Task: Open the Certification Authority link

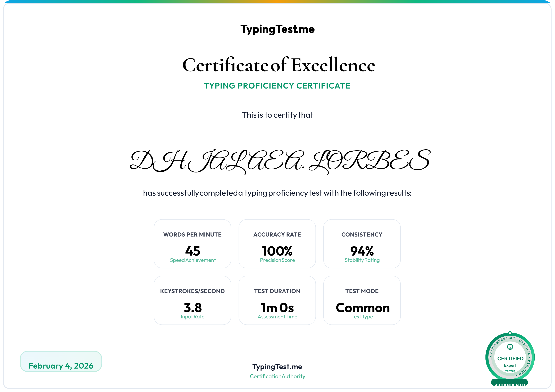Action: coord(277,376)
